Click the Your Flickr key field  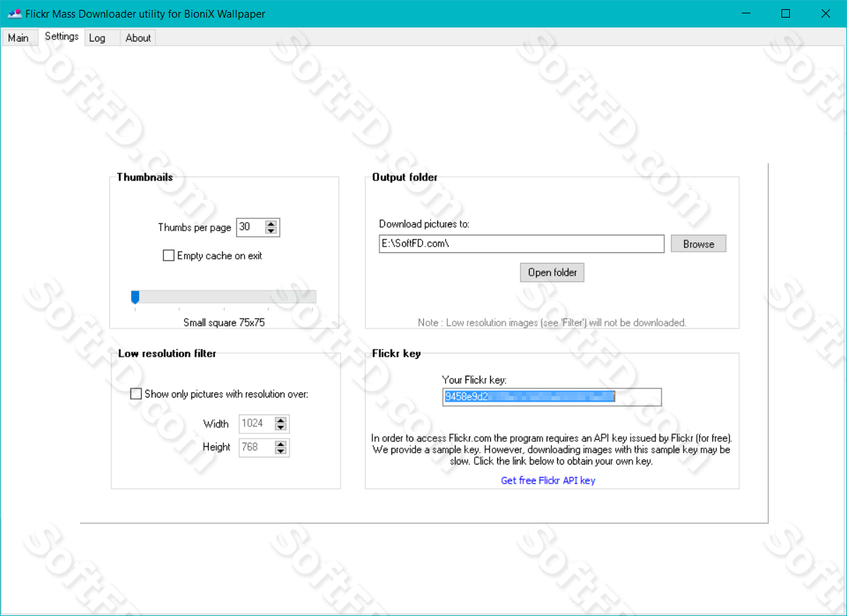coord(552,397)
